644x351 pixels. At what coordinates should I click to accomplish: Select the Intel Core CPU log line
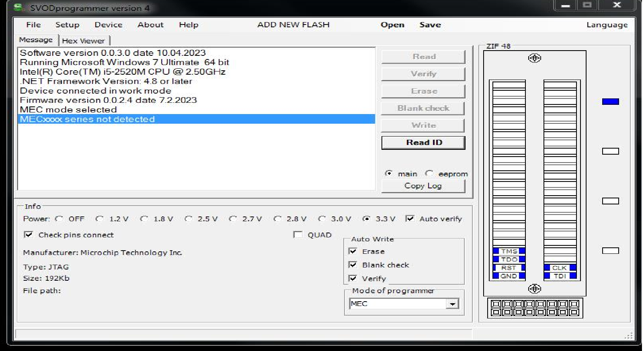[x=196, y=72]
